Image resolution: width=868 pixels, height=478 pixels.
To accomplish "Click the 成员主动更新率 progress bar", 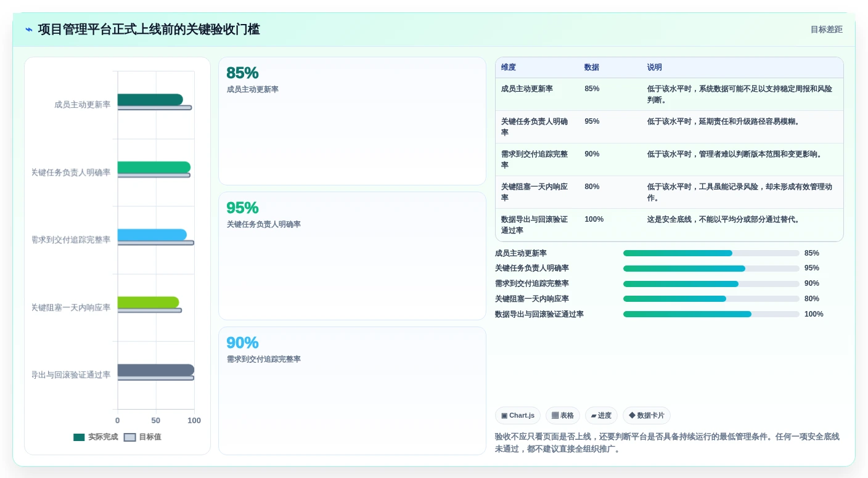I will (711, 253).
